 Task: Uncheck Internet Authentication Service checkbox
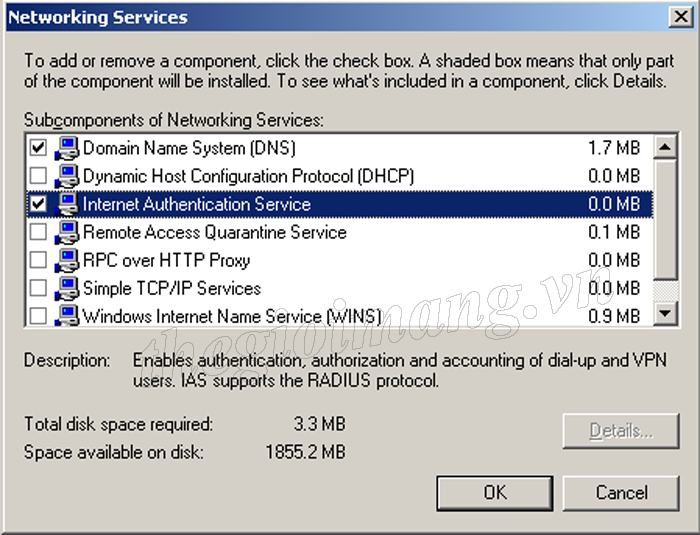pos(38,204)
